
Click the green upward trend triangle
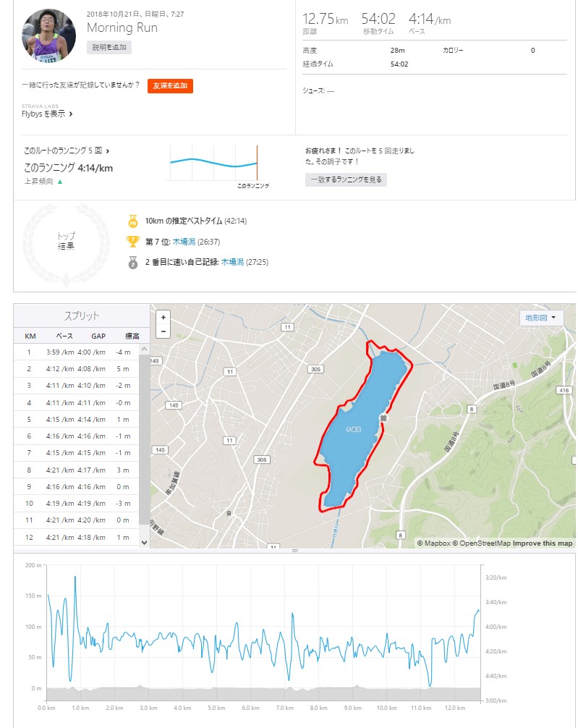tap(60, 182)
